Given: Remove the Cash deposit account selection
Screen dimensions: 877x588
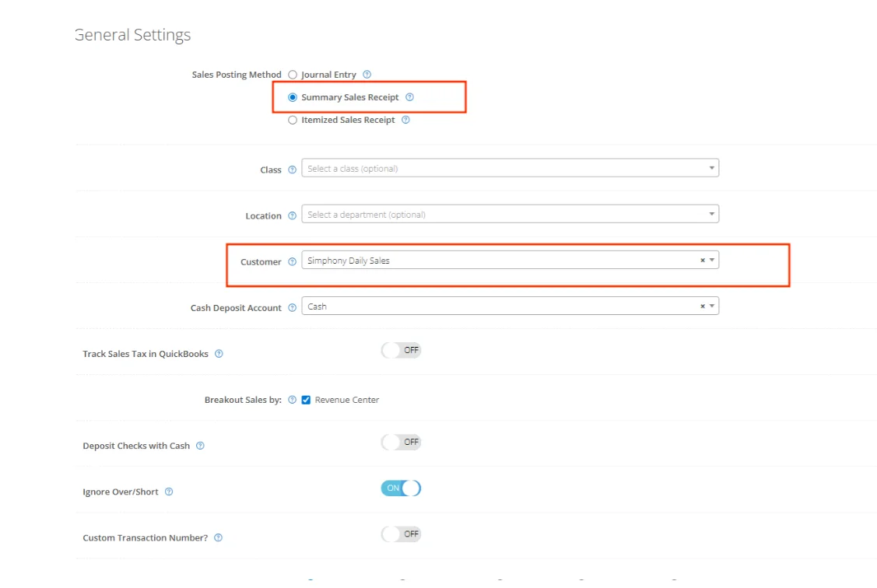Looking at the screenshot, I should tap(702, 305).
